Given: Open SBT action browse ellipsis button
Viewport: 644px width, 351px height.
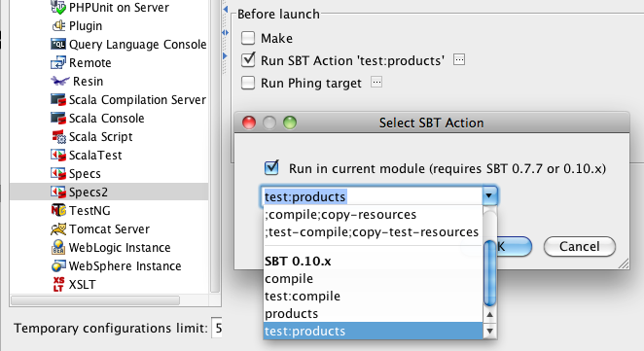Looking at the screenshot, I should (459, 59).
